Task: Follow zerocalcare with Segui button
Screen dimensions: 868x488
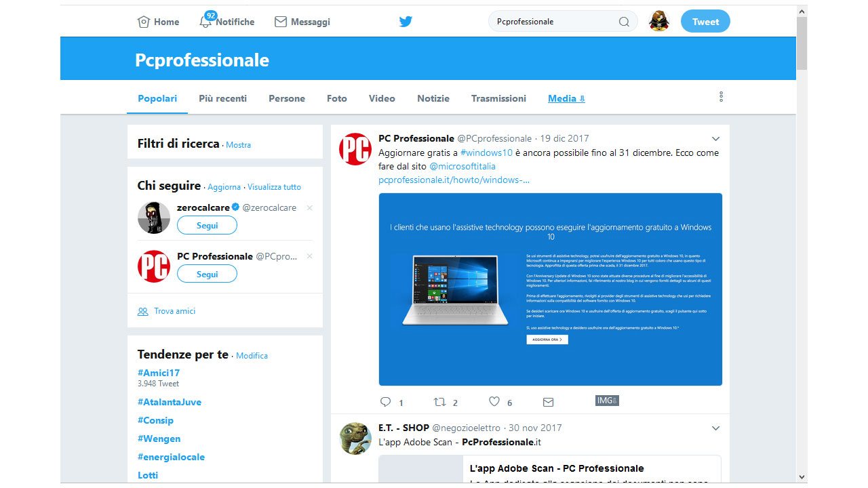Action: tap(207, 226)
